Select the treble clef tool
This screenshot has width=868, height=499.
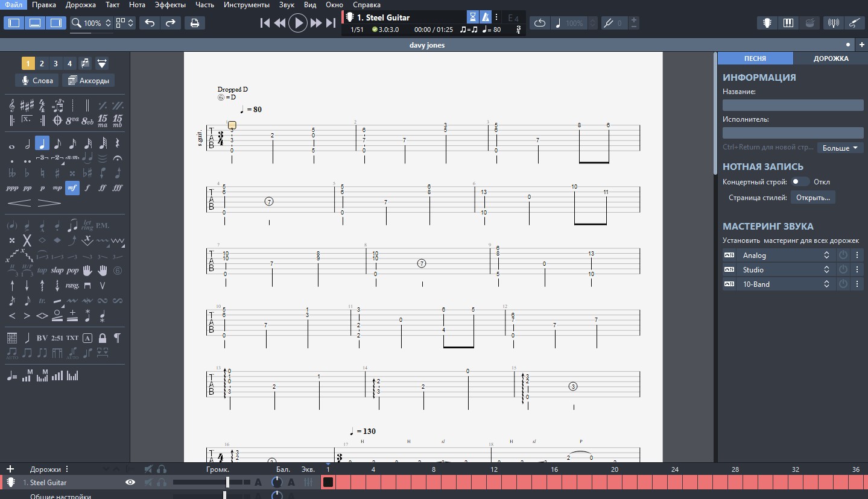(12, 106)
